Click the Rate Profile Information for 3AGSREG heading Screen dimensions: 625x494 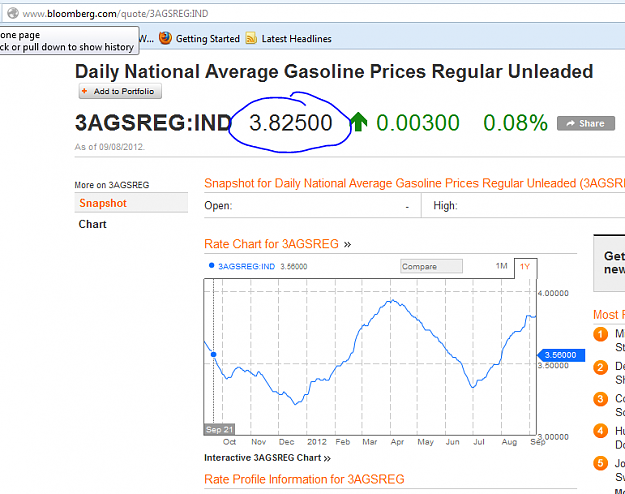pos(304,479)
